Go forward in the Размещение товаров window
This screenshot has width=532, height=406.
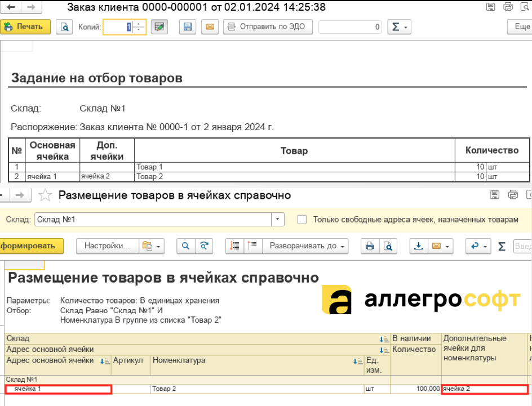pyautogui.click(x=20, y=195)
